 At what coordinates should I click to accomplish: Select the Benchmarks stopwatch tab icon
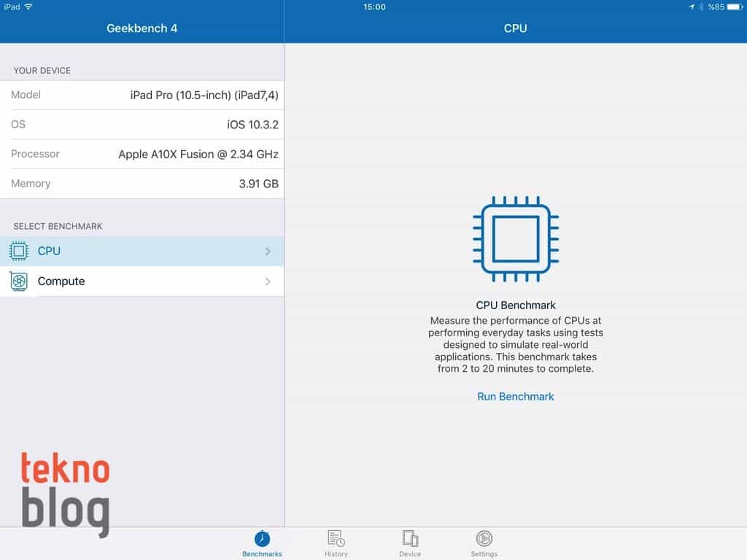click(262, 540)
